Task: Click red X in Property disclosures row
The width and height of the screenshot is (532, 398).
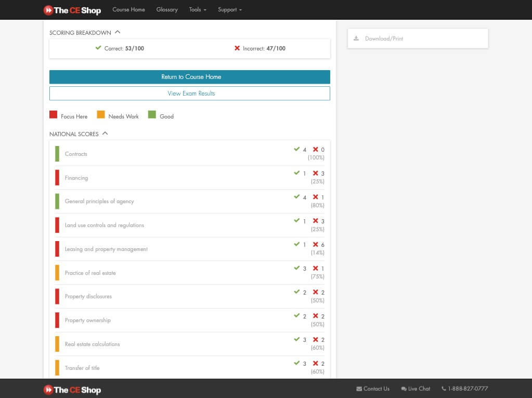Action: [316, 292]
